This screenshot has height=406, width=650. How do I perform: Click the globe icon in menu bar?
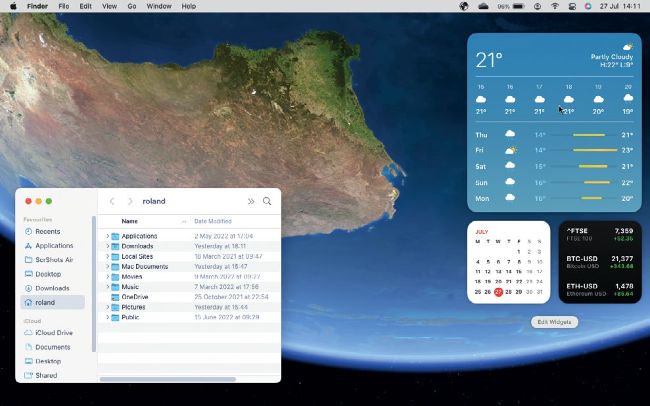coord(464,6)
